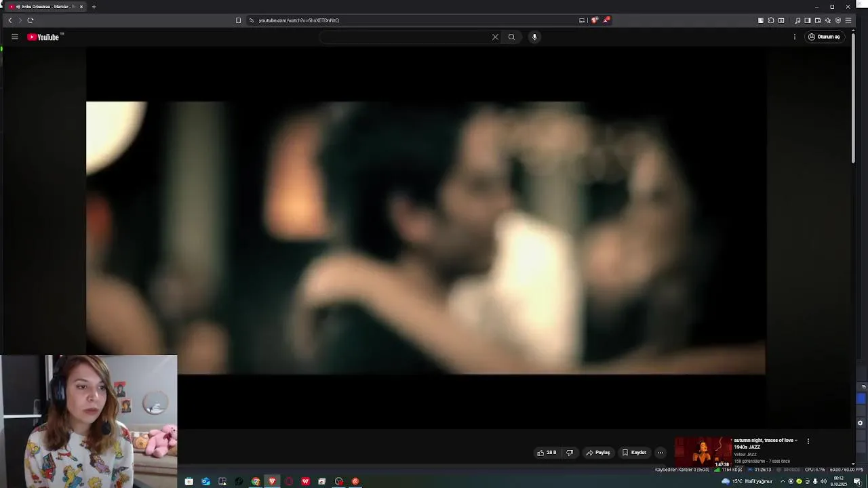Open Google Chrome from the taskbar
The width and height of the screenshot is (868, 488).
256,481
